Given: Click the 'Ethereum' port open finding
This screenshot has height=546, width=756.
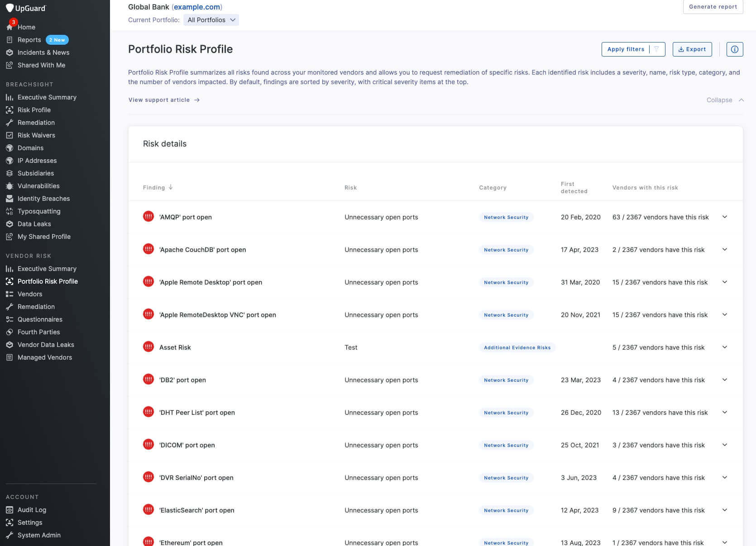Looking at the screenshot, I should coord(191,542).
